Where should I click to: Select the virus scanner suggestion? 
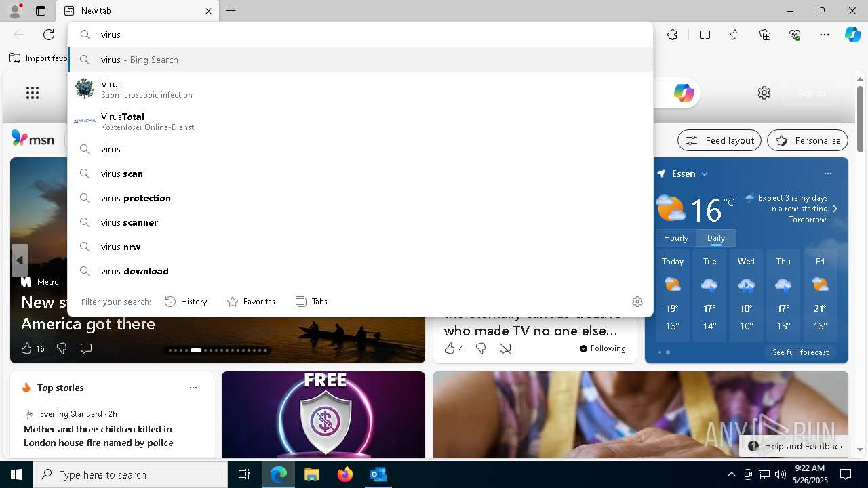(x=360, y=222)
